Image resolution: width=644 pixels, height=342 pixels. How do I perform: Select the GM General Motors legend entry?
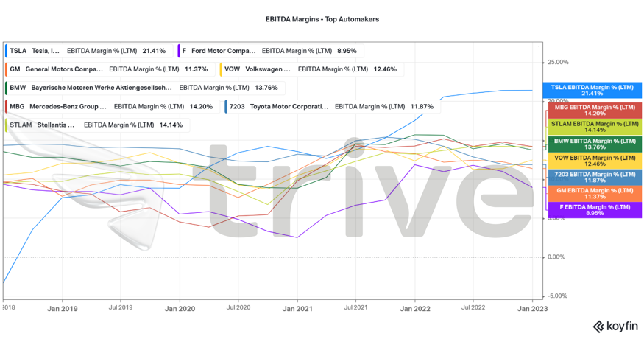point(109,69)
